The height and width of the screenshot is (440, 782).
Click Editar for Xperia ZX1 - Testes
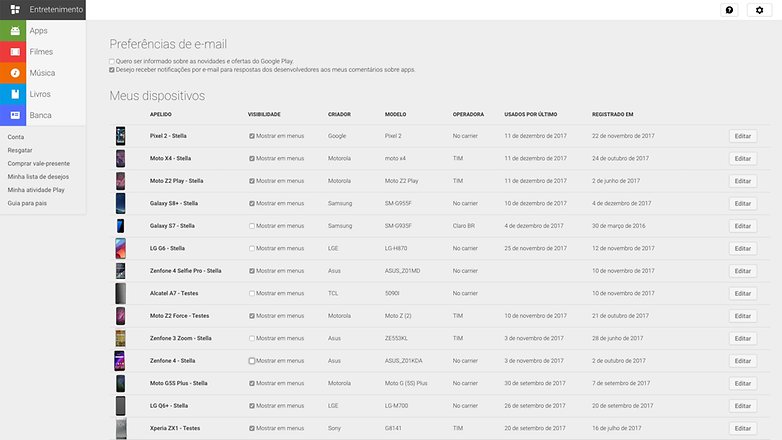pos(743,428)
